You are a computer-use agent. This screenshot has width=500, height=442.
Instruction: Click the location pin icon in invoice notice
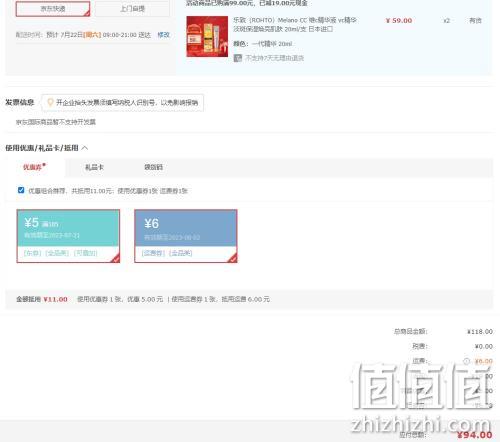point(50,102)
